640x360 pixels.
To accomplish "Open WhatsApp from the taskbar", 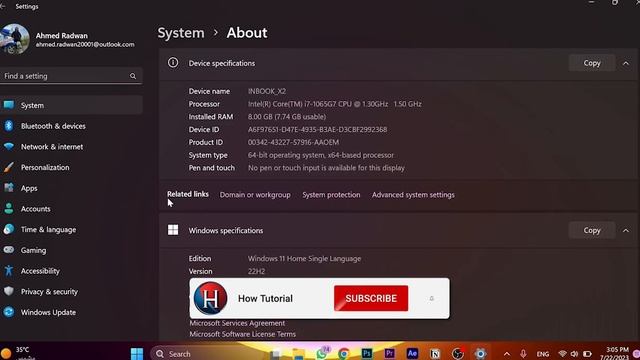I will [x=322, y=353].
